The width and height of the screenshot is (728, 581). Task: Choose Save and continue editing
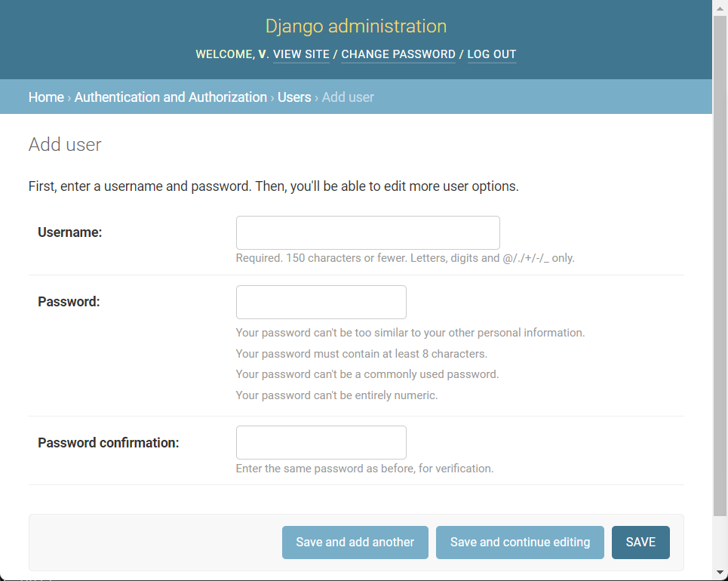pos(520,543)
